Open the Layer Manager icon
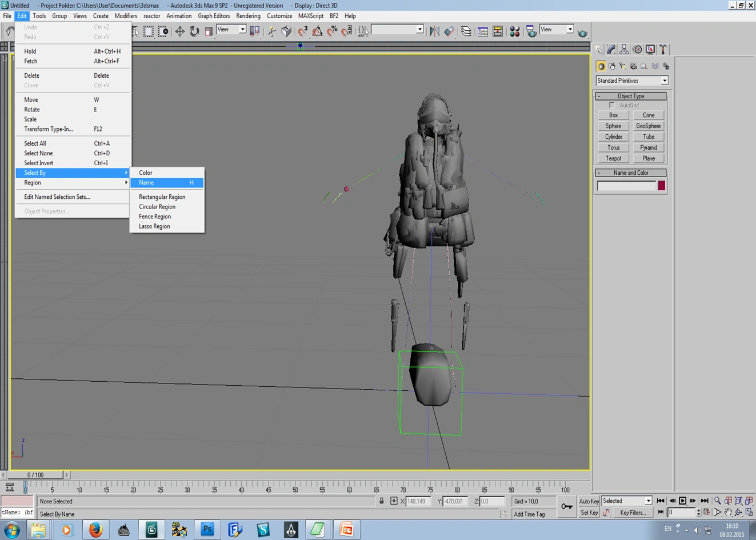Viewport: 756px width, 540px height. click(x=466, y=31)
